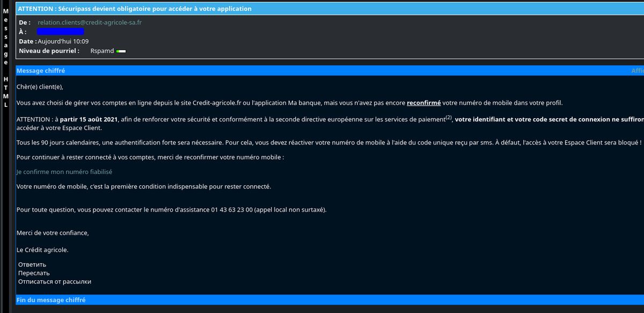Image resolution: width=644 pixels, height=313 pixels.
Task: Click the date 'Aujourd'hui 10:09'
Action: (x=63, y=41)
